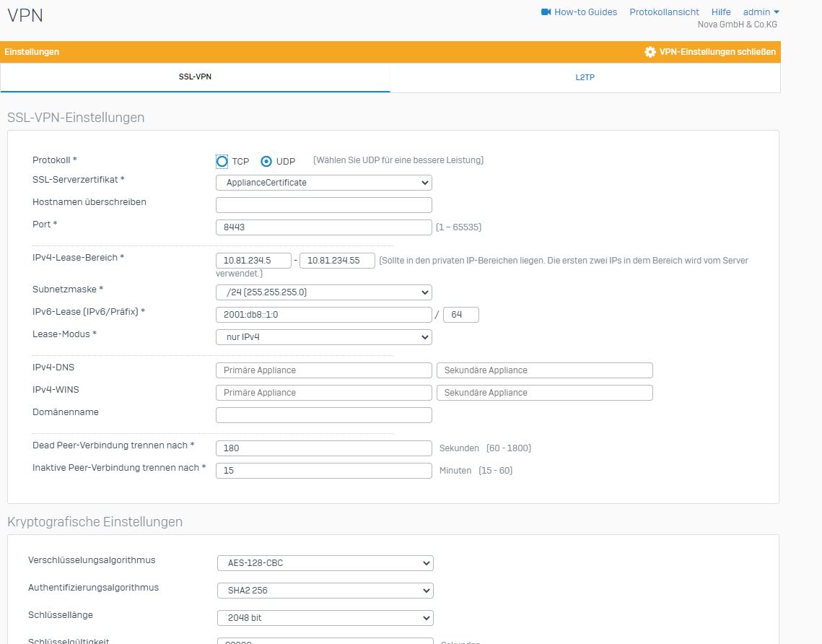The image size is (822, 644).
Task: Click the SSL-VPN-Einstellungen heading
Action: pos(76,118)
